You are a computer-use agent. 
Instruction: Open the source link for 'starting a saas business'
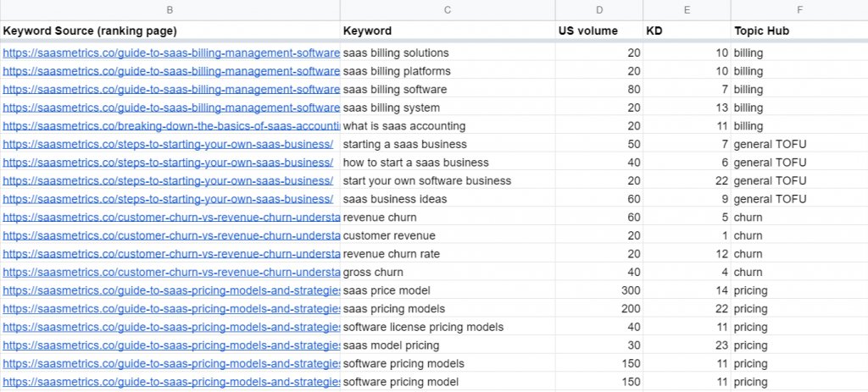click(x=168, y=145)
